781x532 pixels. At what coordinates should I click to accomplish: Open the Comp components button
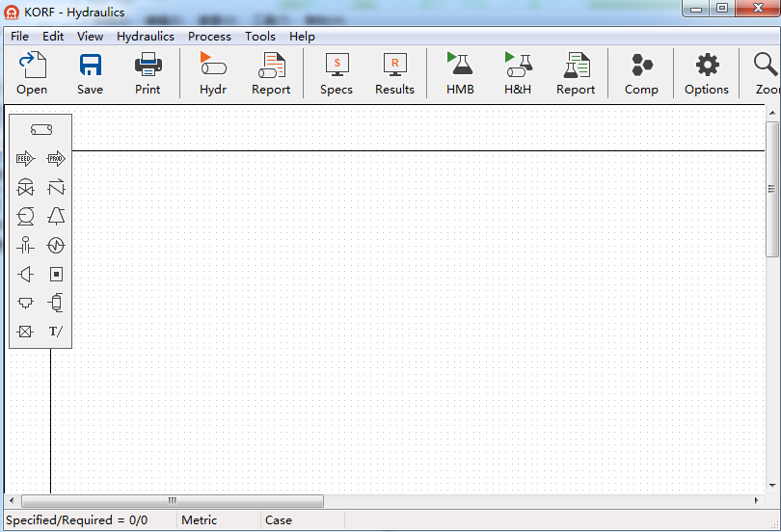pos(641,74)
